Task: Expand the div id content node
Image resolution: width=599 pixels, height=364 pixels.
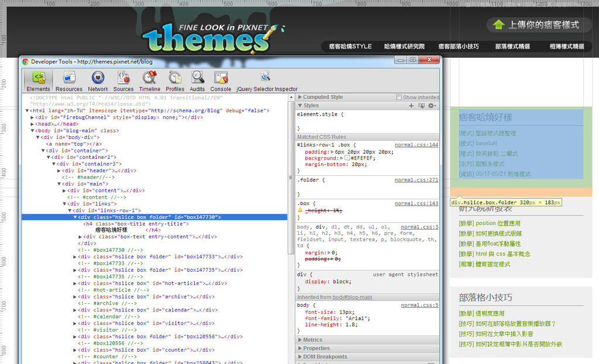Action: click(x=64, y=190)
